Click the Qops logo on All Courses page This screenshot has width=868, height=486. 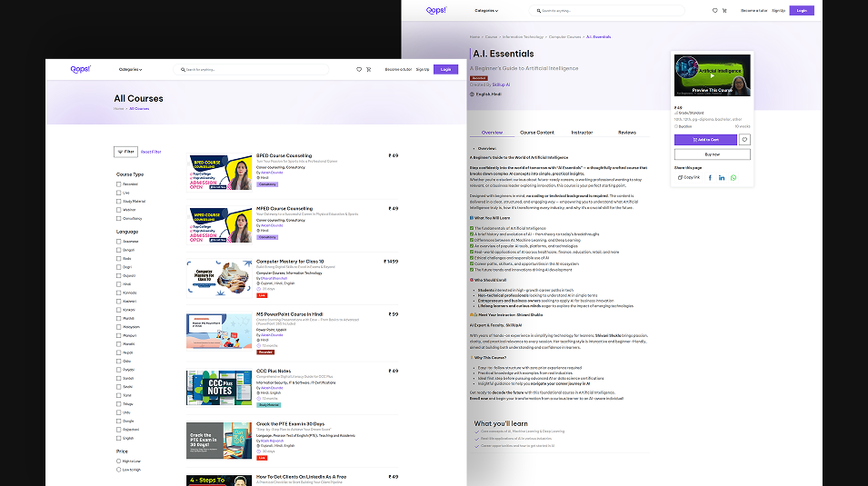pos(80,69)
